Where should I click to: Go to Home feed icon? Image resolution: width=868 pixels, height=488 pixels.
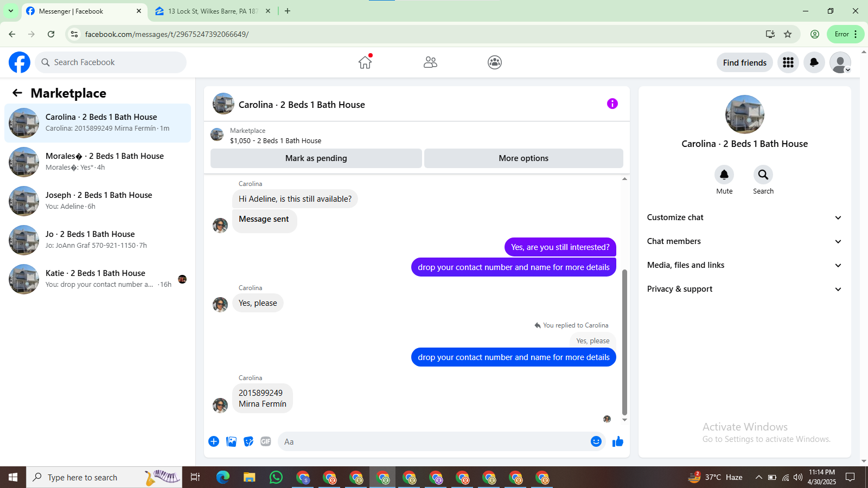(x=365, y=62)
